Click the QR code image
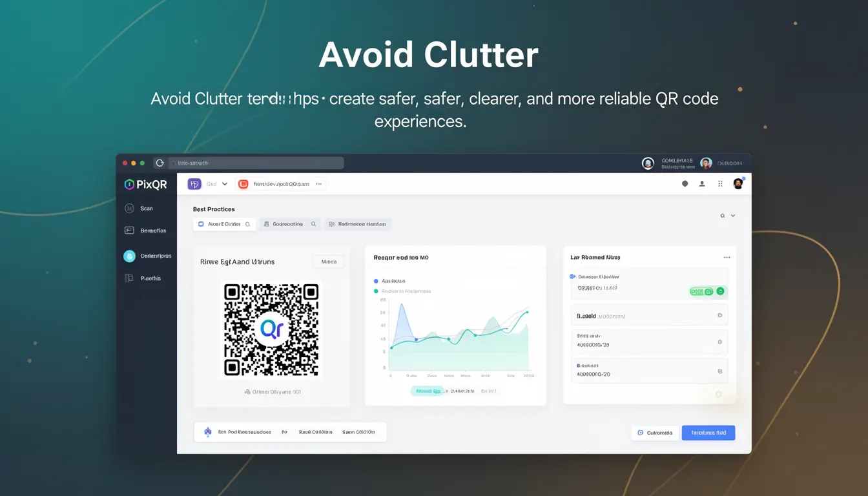This screenshot has height=496, width=868. click(271, 329)
